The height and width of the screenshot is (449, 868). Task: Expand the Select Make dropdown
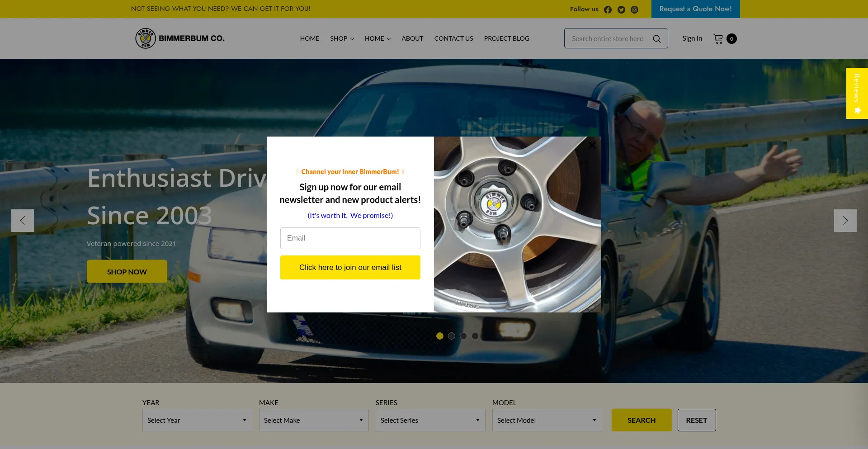click(x=314, y=420)
